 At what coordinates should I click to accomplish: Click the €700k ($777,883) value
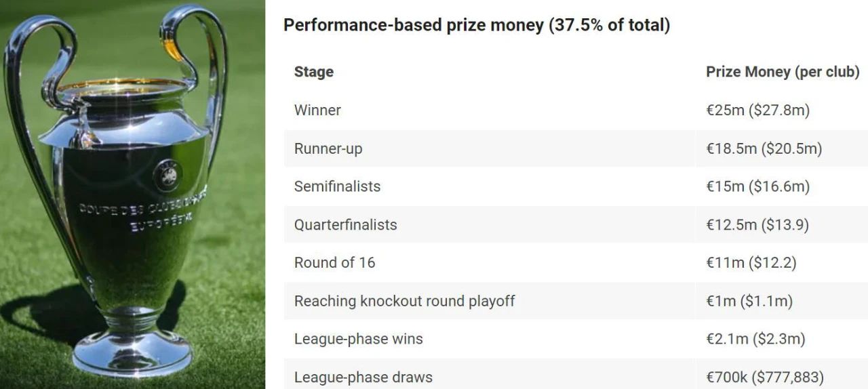coord(765,377)
